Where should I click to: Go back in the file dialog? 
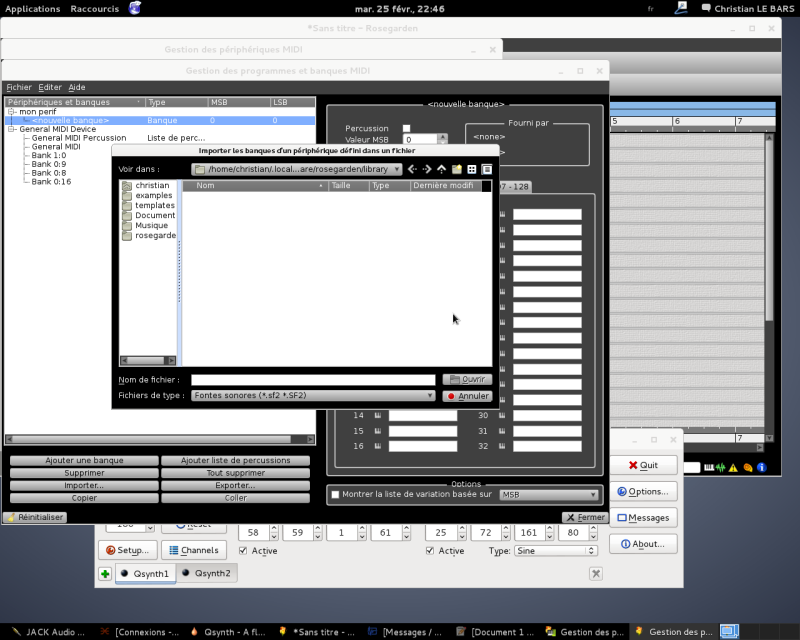pos(412,169)
